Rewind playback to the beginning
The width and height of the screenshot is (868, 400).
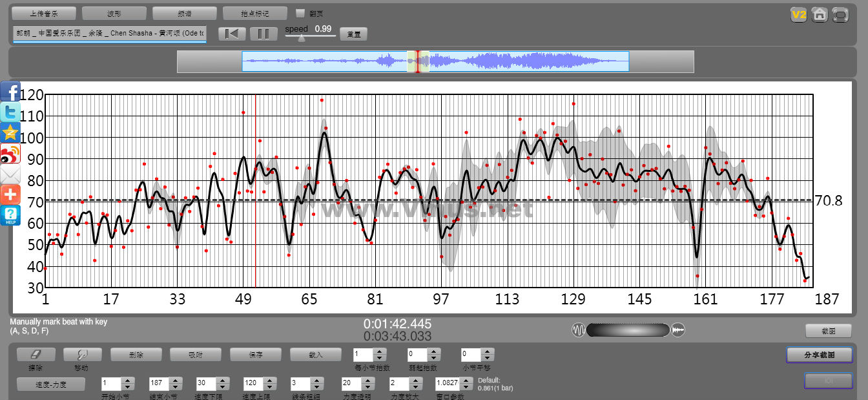tap(232, 34)
